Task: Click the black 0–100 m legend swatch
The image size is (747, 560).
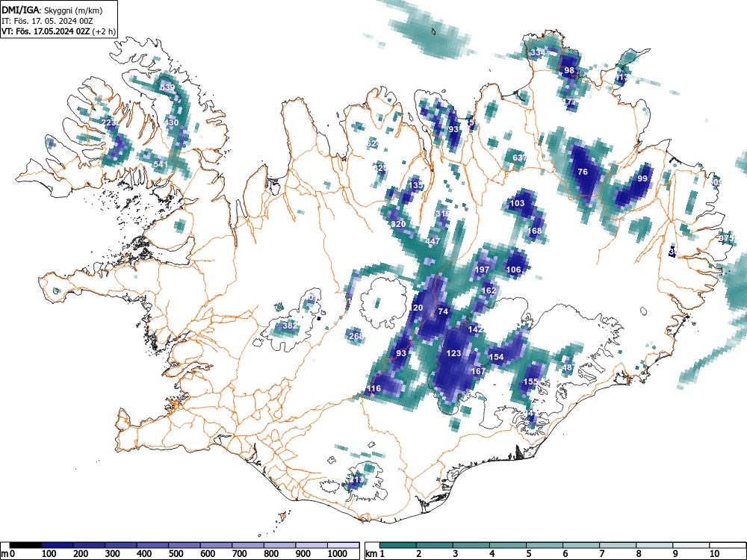Action: click(x=25, y=545)
